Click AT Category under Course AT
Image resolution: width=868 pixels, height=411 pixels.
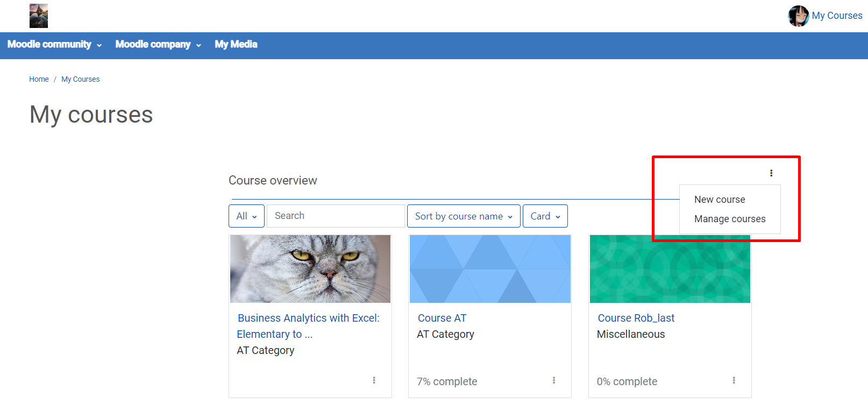pyautogui.click(x=445, y=334)
